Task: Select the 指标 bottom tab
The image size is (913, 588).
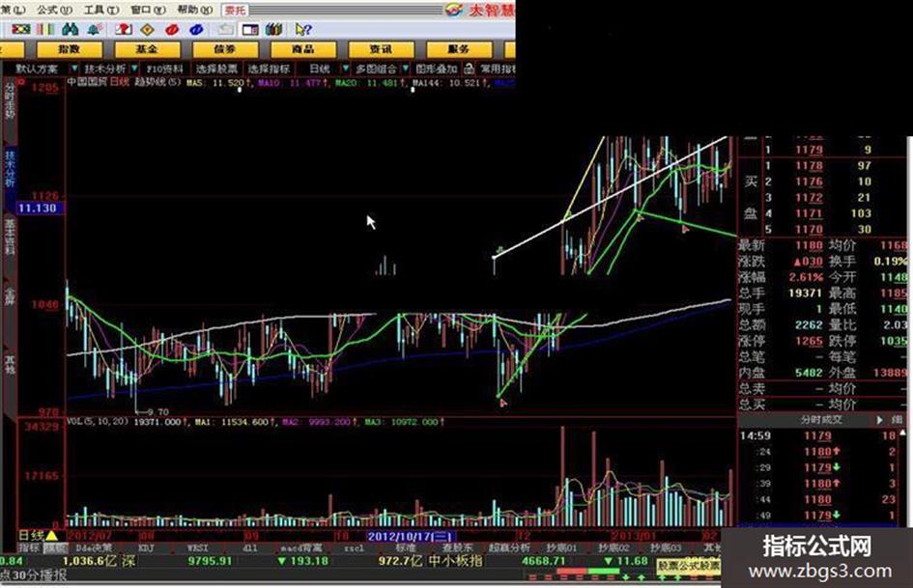Action: point(29,548)
